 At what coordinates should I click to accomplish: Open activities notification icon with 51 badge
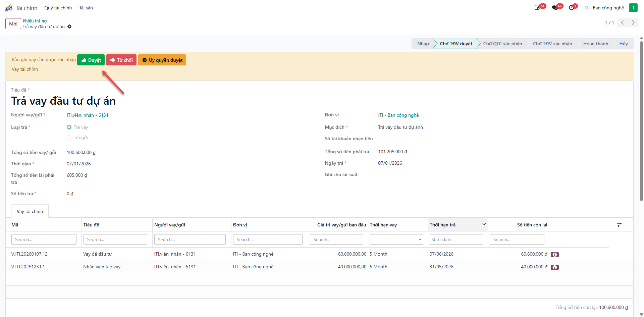[x=538, y=8]
